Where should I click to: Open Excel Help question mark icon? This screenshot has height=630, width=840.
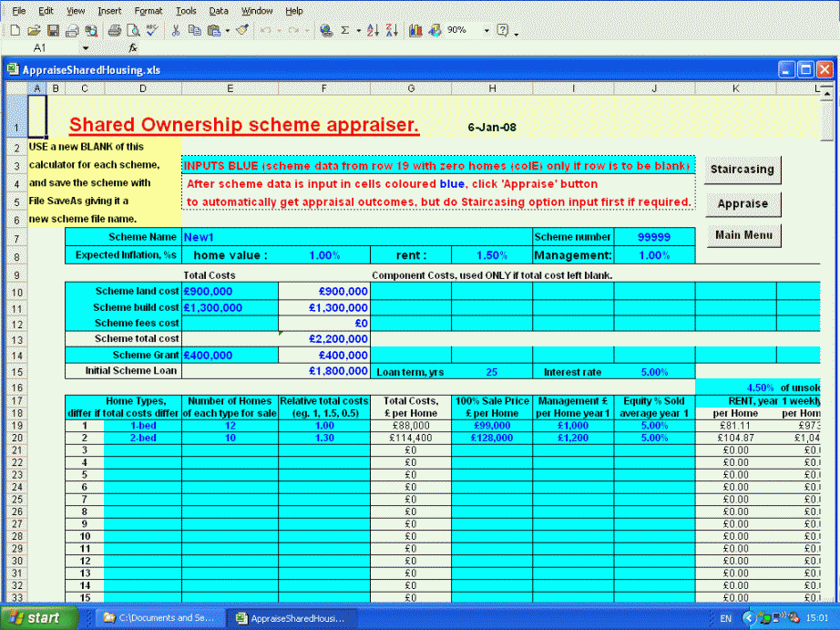click(x=502, y=31)
